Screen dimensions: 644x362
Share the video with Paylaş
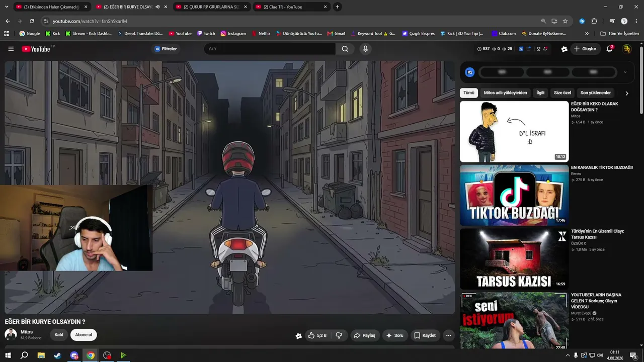(365, 335)
